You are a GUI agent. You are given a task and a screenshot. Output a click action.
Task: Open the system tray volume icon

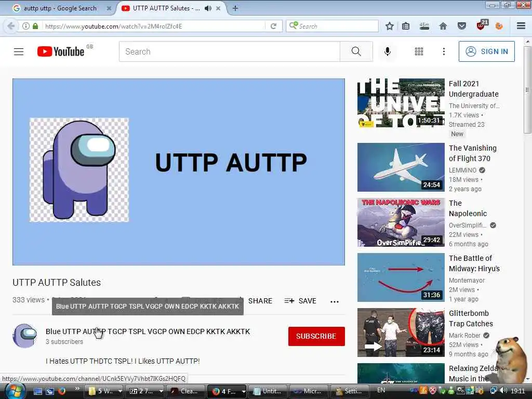(x=503, y=391)
